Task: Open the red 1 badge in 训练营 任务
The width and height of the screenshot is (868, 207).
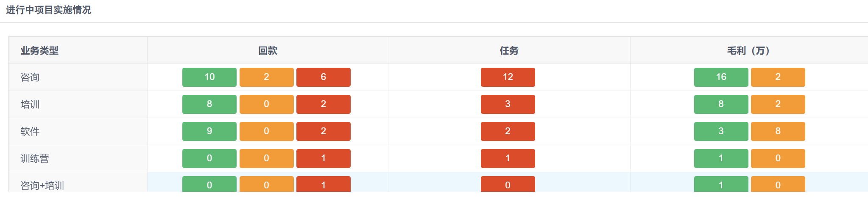Action: tap(508, 158)
